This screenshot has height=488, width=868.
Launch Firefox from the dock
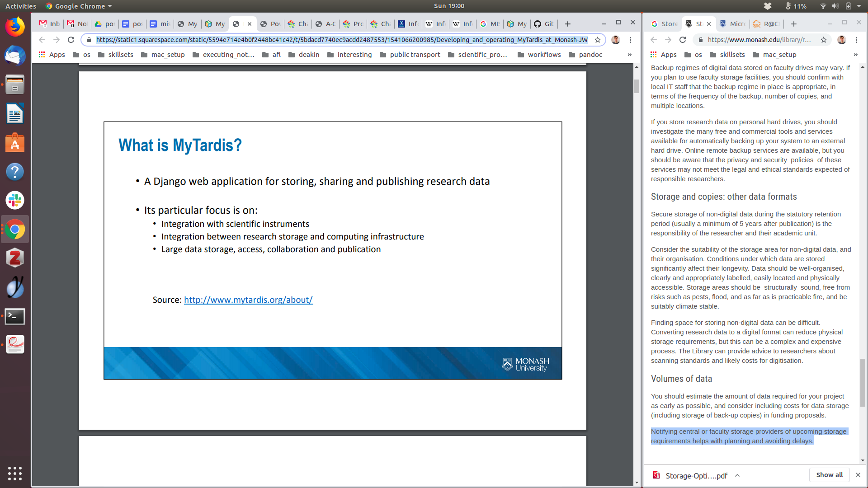pyautogui.click(x=15, y=27)
